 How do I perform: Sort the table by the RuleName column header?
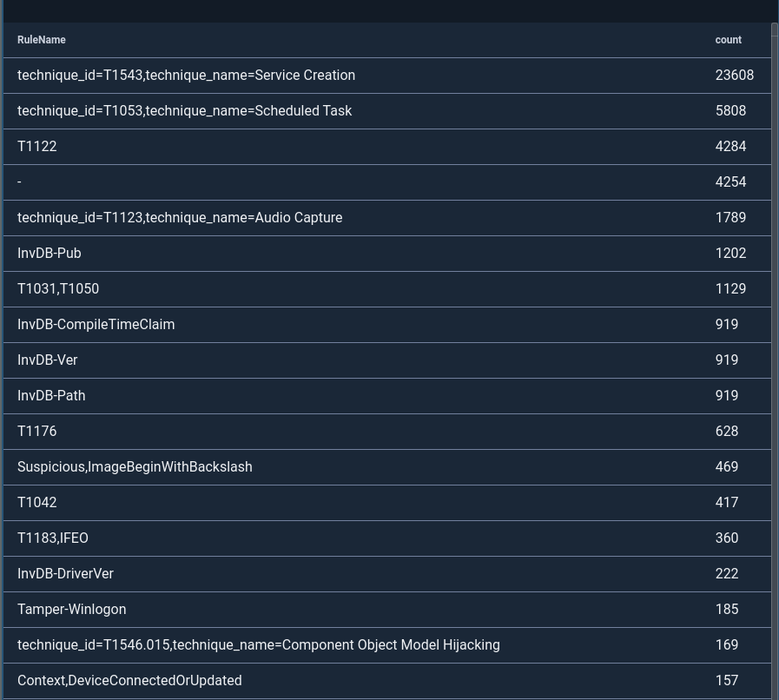point(42,40)
